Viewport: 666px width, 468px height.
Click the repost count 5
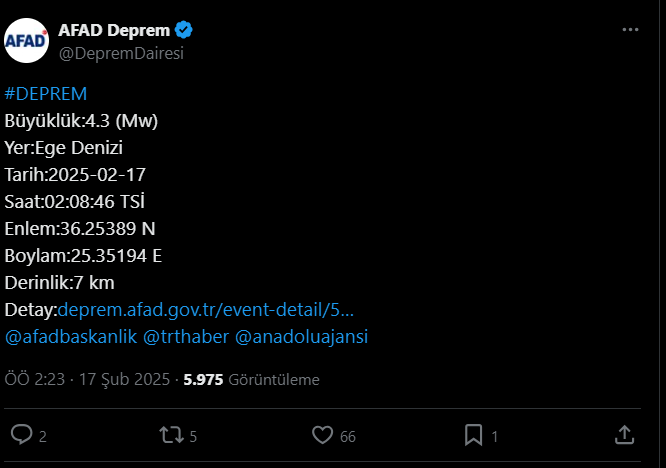pos(193,435)
